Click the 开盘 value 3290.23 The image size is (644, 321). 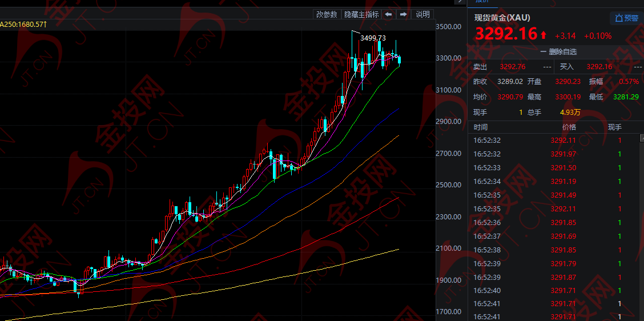[x=568, y=81]
